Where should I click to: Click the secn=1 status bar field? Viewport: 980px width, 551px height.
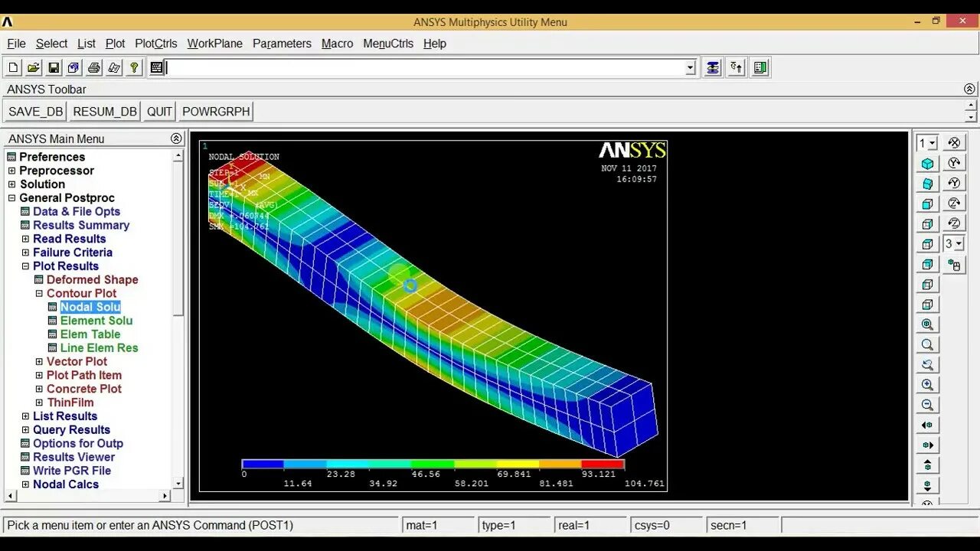(x=743, y=525)
